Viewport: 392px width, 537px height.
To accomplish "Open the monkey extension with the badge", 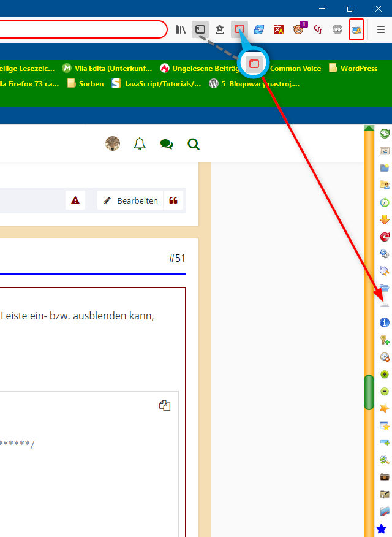I will (x=299, y=29).
